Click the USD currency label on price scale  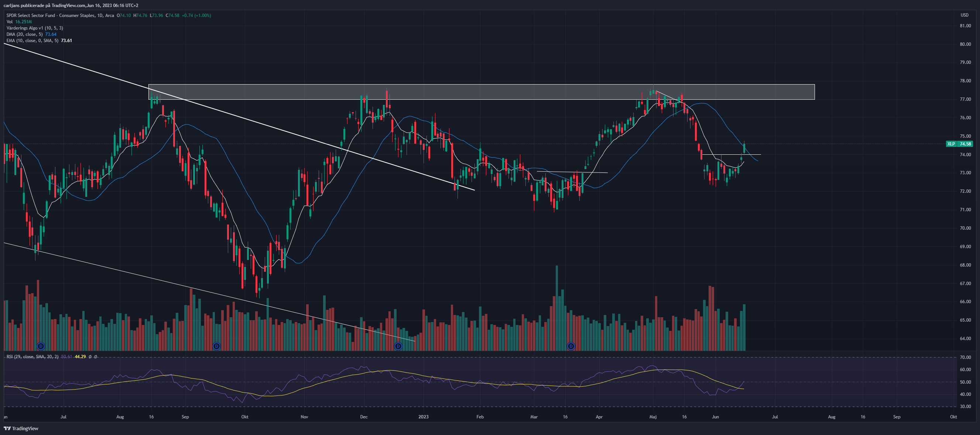pyautogui.click(x=964, y=15)
